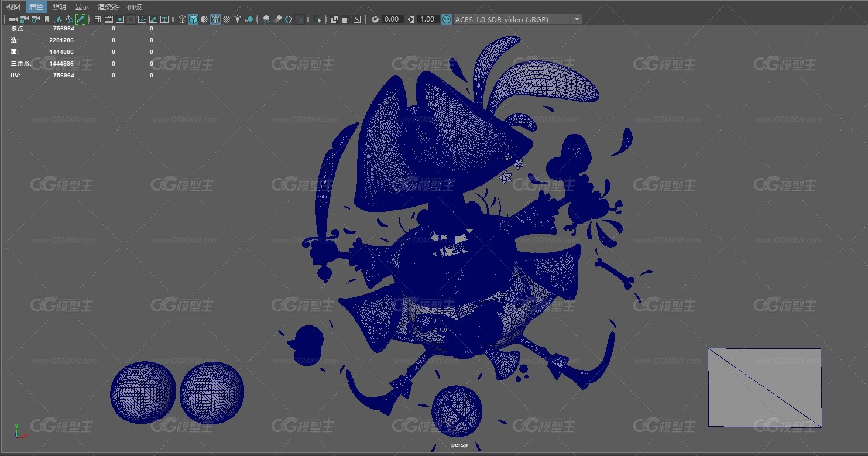Image resolution: width=868 pixels, height=456 pixels.
Task: Click the Use All Lights bulb icon
Action: (x=238, y=19)
